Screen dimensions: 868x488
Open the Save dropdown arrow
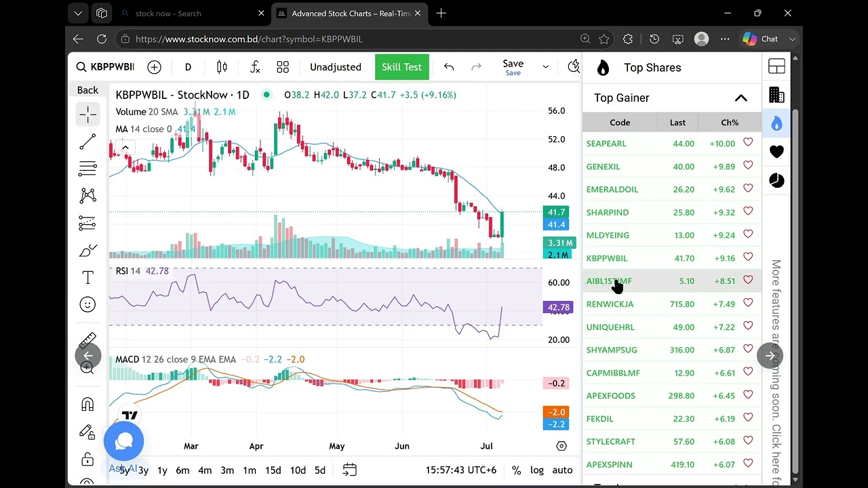[x=545, y=67]
